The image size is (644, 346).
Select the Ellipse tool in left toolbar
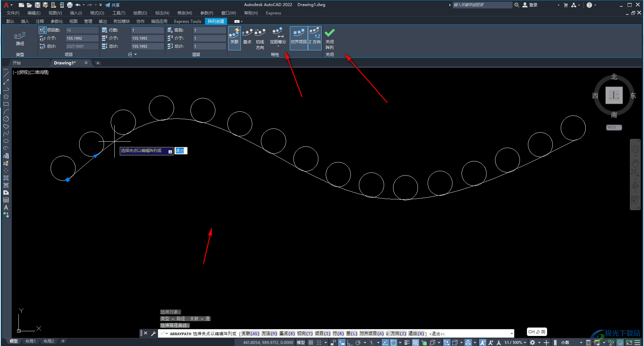pyautogui.click(x=6, y=141)
